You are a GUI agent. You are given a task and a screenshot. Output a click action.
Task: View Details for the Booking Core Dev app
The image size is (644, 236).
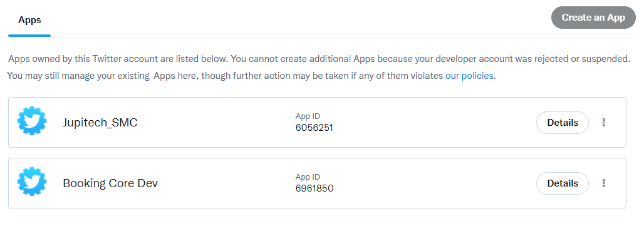(563, 183)
